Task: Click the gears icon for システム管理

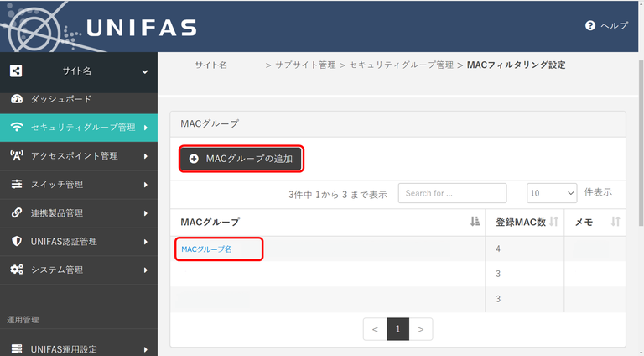Action: coord(17,270)
